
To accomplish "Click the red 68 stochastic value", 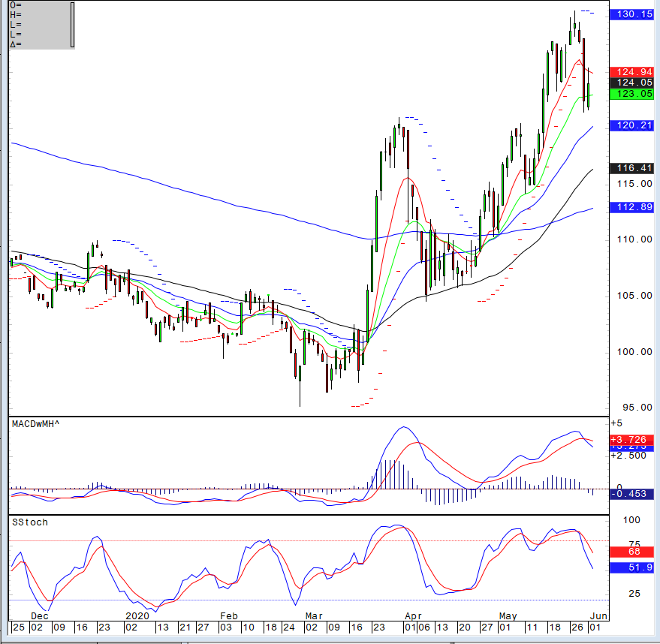I will (x=631, y=552).
